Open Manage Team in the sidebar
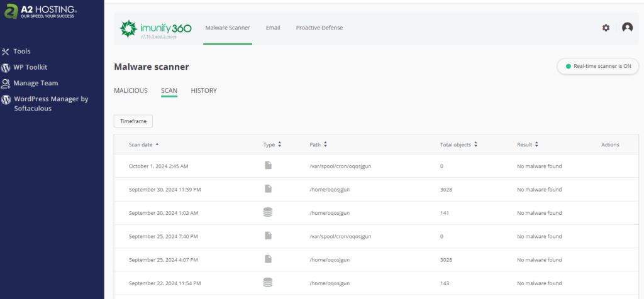This screenshot has height=299, width=644. 36,84
